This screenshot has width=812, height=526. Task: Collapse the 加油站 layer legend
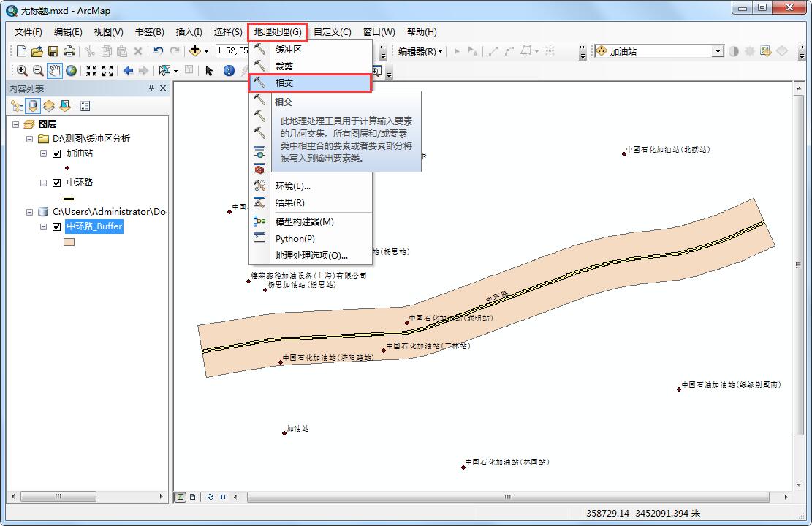[x=44, y=153]
